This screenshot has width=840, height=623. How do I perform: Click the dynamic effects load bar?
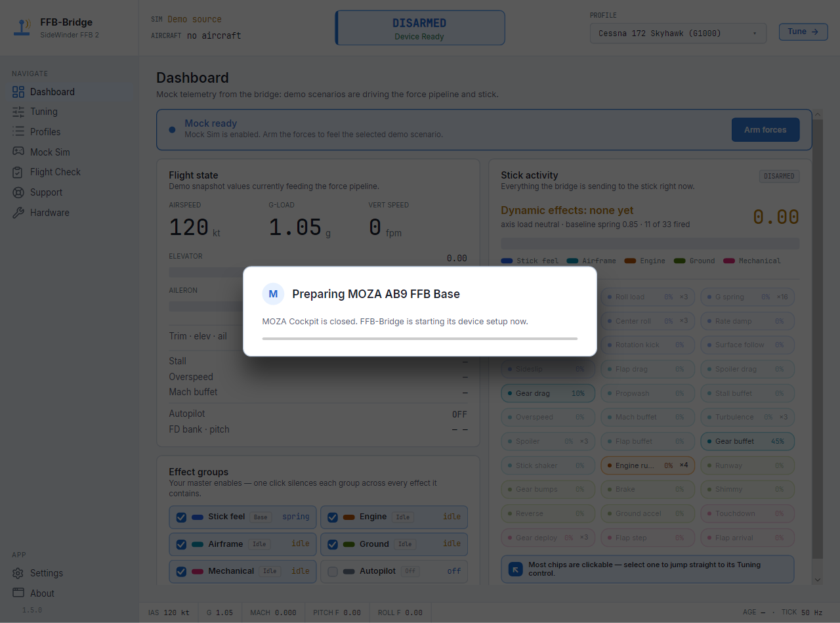(x=650, y=244)
